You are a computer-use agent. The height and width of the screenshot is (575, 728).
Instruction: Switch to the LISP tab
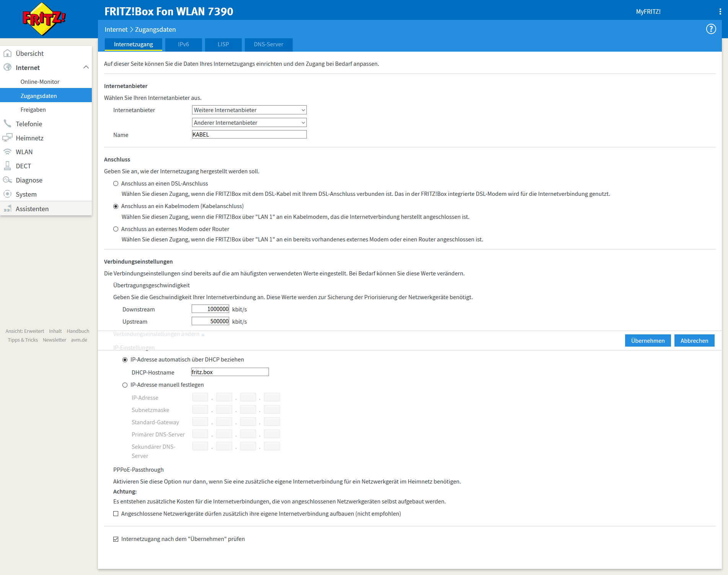(x=223, y=44)
